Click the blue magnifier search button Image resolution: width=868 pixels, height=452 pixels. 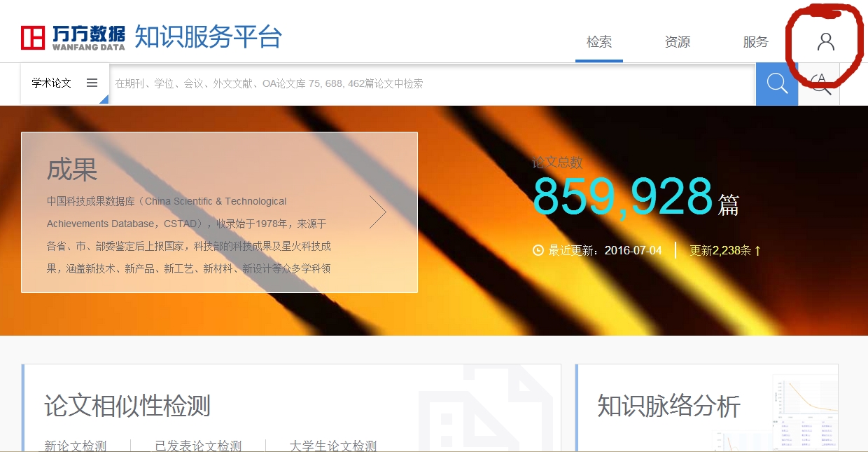coord(777,84)
